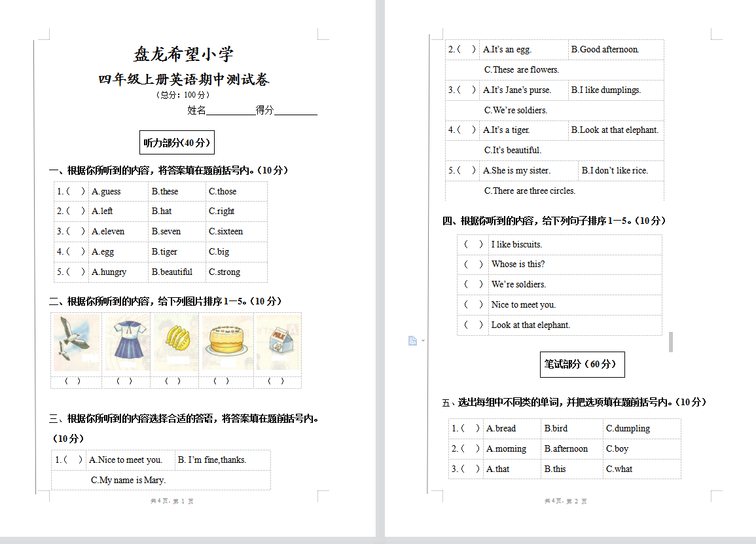The height and width of the screenshot is (544, 756).
Task: Click the word B.bird
Action: point(556,429)
